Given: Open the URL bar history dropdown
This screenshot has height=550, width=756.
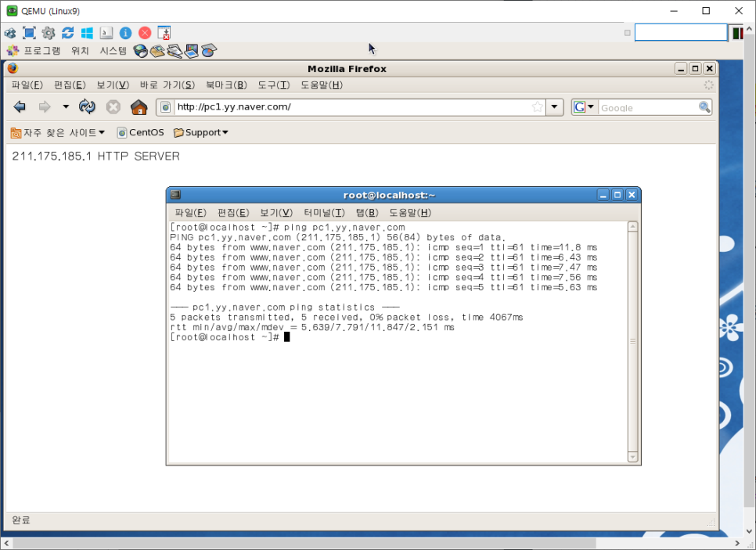Looking at the screenshot, I should point(554,107).
